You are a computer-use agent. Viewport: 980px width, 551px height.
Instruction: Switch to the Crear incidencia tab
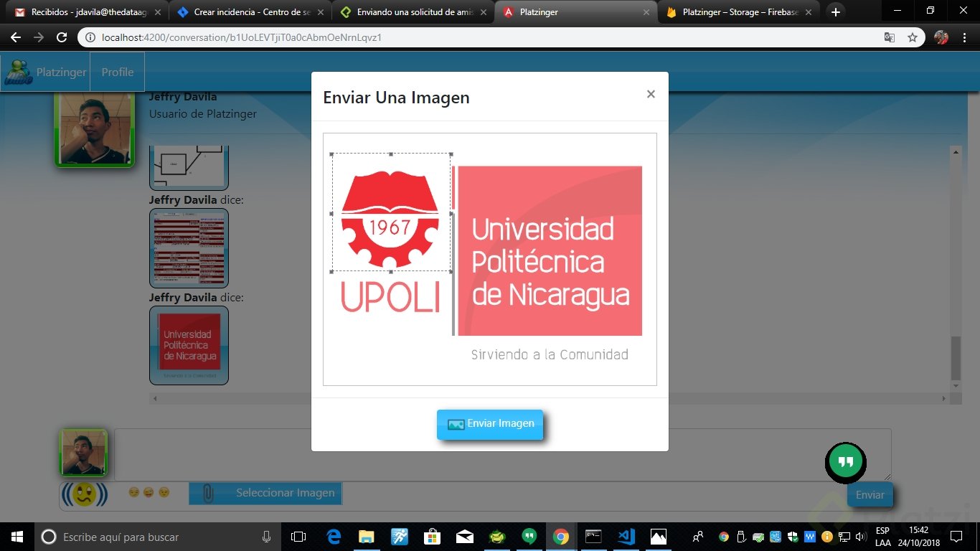pyautogui.click(x=250, y=11)
